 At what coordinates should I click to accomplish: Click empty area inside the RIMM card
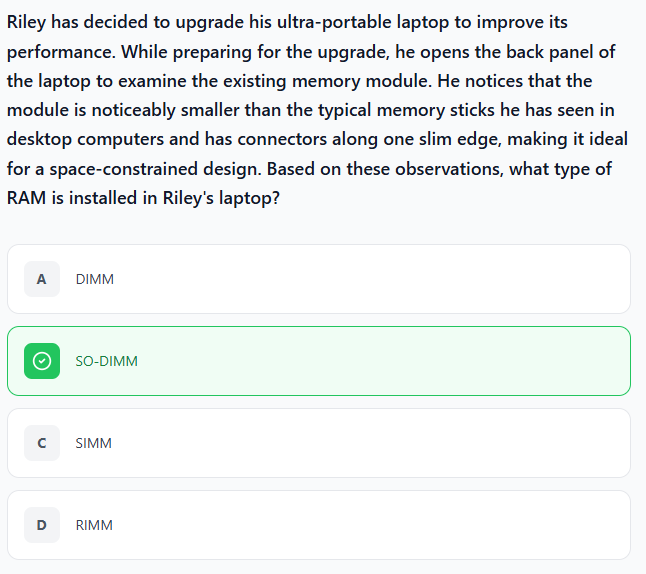click(x=371, y=525)
